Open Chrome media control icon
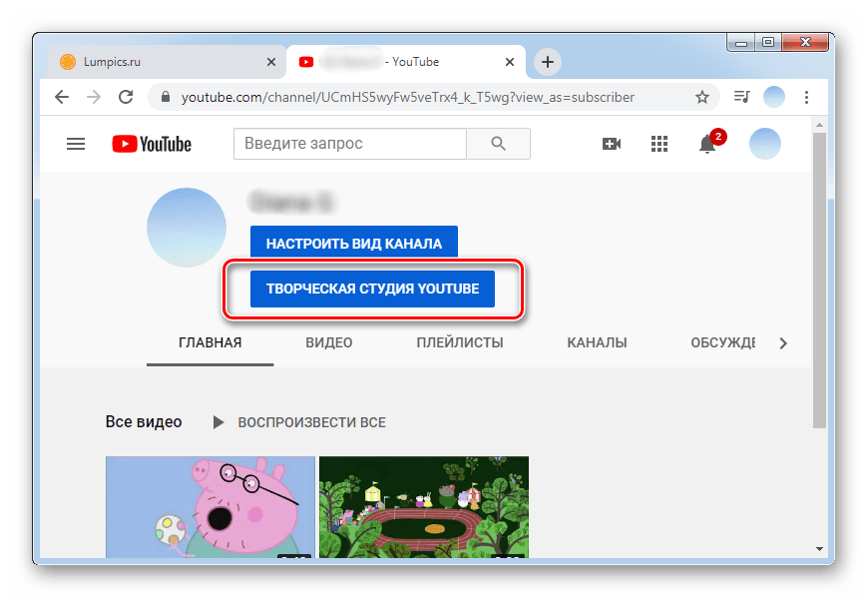Screen dimensions: 868x598 740,97
